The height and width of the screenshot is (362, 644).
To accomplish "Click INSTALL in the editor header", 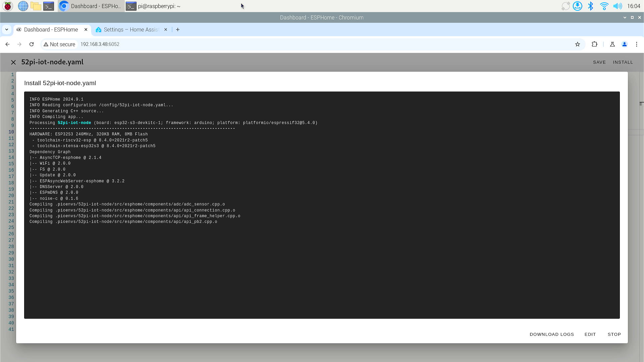I will click(x=623, y=62).
